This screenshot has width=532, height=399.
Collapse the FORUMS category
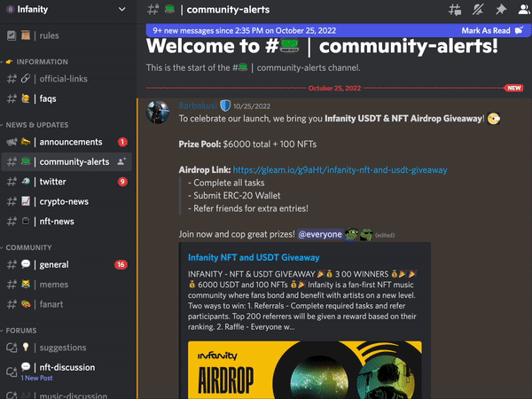21,331
